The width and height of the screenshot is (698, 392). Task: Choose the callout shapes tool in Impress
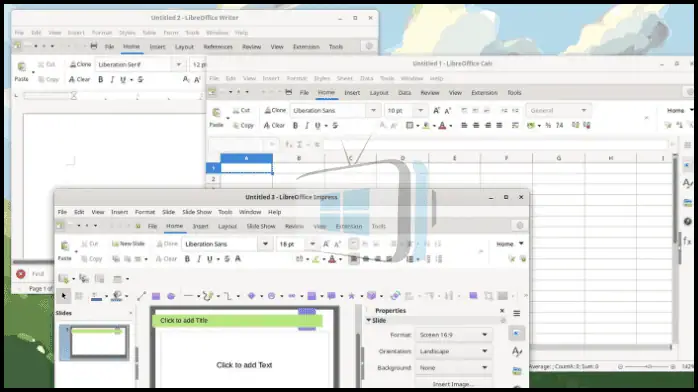click(x=332, y=296)
